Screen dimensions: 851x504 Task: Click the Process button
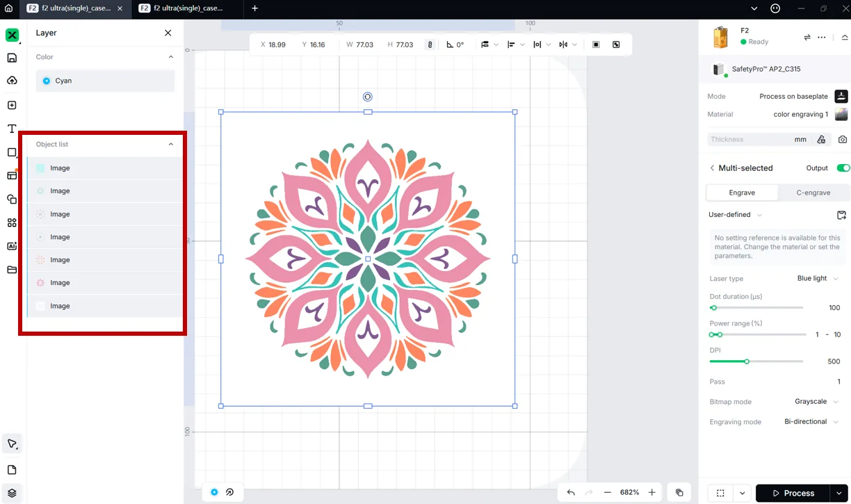click(x=793, y=493)
